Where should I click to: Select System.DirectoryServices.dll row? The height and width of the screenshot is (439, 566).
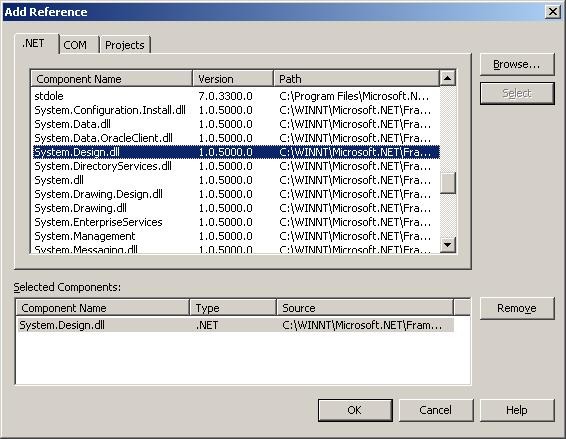[236, 166]
